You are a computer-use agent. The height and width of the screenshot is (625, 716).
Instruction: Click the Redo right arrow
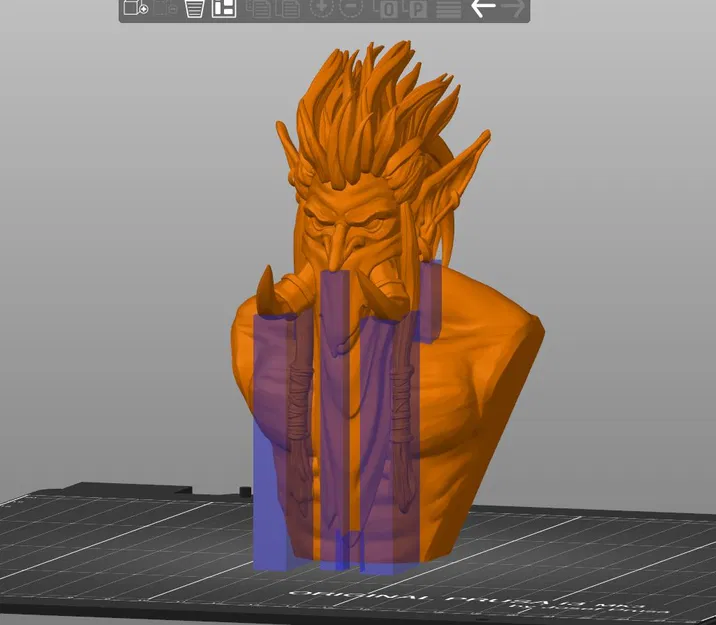coord(513,8)
